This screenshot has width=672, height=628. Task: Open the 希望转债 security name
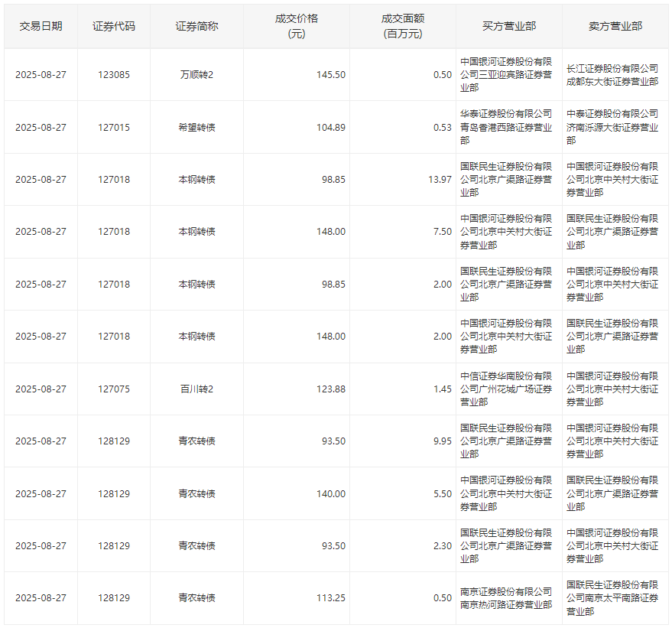(196, 127)
